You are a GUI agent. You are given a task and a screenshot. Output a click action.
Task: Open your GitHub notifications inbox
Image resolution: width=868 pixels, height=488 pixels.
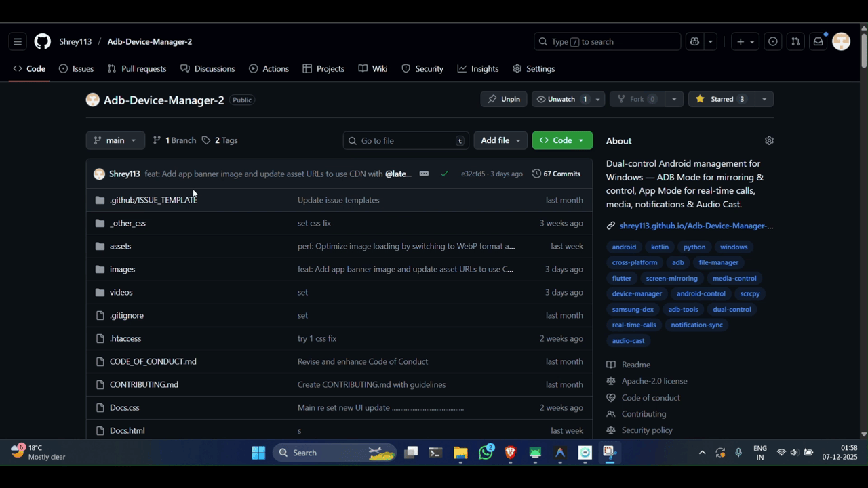tap(818, 41)
